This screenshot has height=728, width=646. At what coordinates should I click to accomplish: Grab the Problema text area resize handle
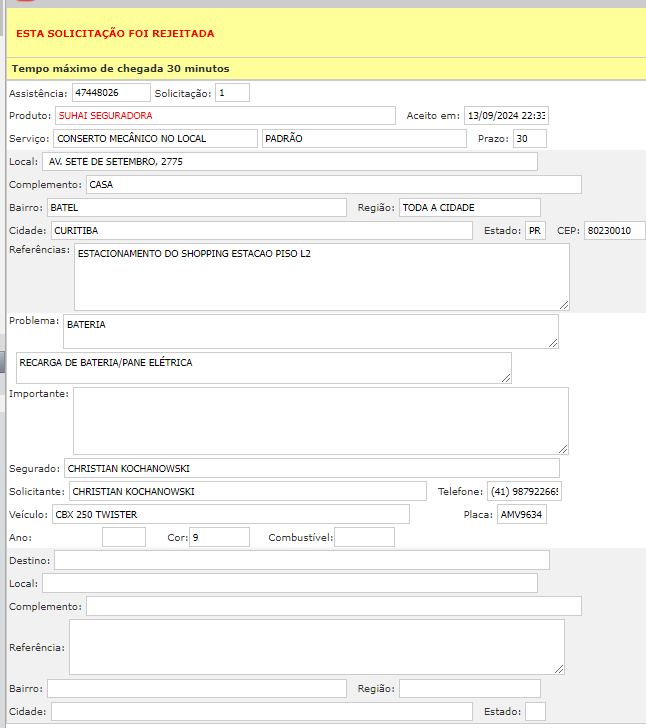[x=552, y=342]
